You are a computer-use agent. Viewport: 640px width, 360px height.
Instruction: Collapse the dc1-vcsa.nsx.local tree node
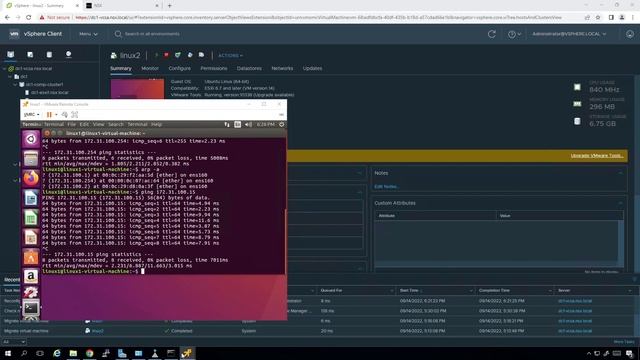click(4, 69)
